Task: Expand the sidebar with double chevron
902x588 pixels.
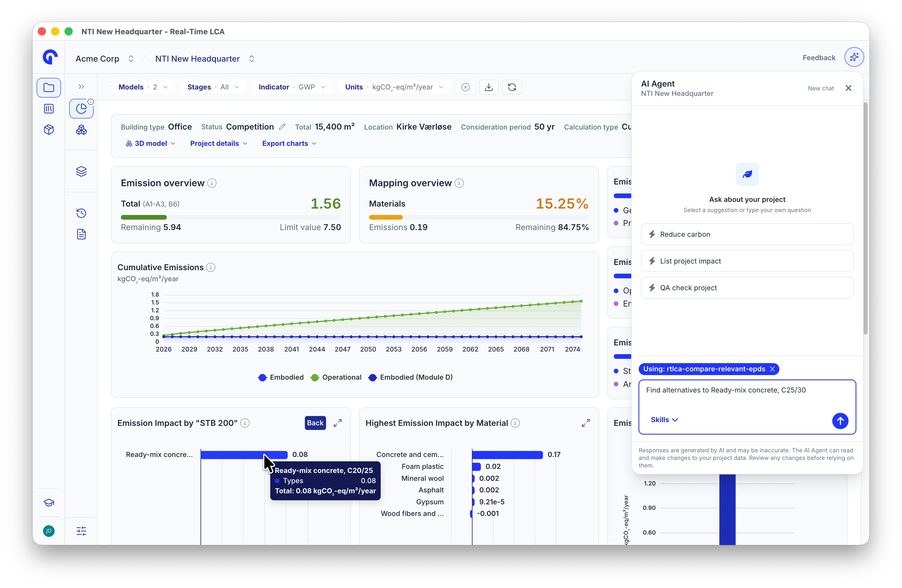Action: 81,87
